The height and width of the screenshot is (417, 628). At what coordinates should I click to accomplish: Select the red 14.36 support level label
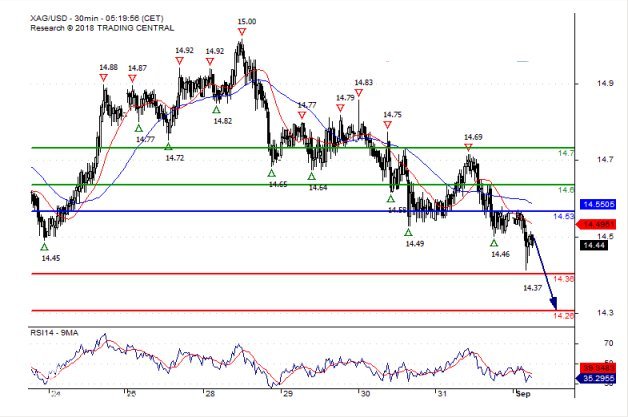[x=563, y=279]
